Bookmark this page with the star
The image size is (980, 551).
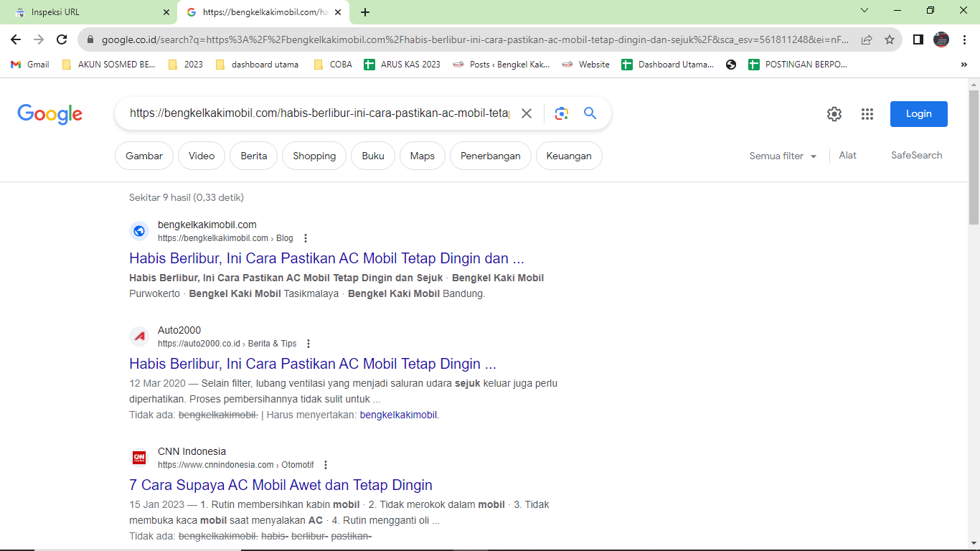890,40
